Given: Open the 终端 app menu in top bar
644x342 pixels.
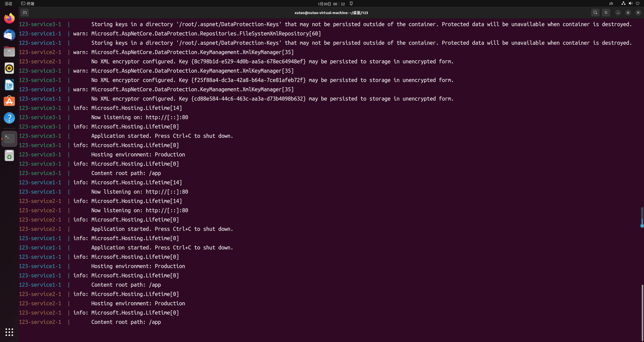Looking at the screenshot, I should point(28,4).
